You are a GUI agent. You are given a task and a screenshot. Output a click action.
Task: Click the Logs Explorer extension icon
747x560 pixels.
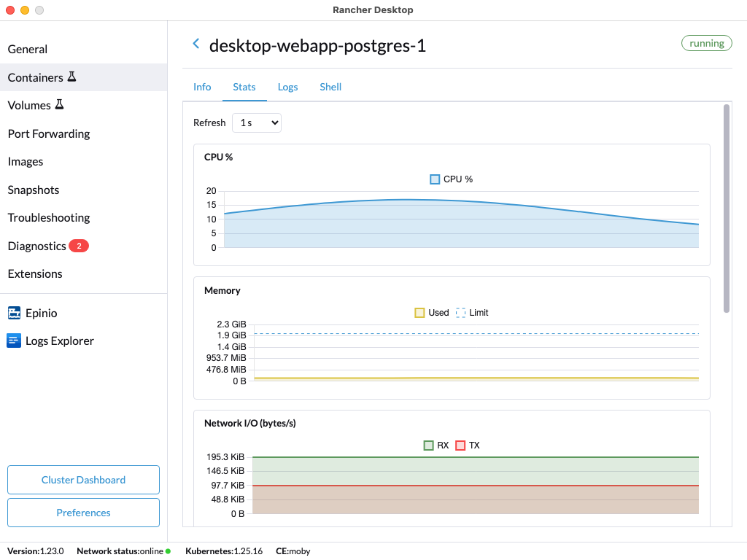[x=14, y=341]
